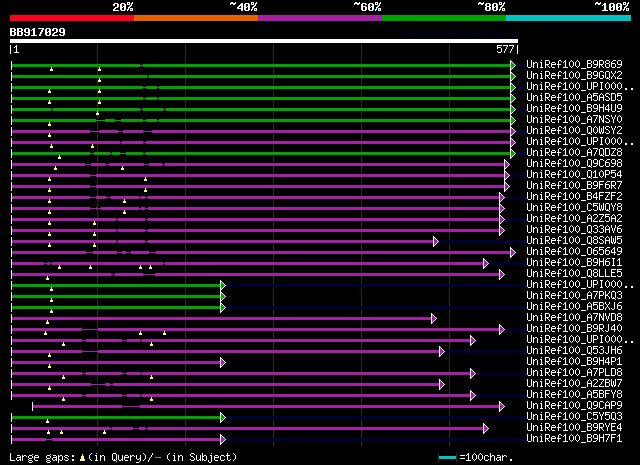Click the purple arrowhead ending the A7PLD8 alignment
Viewport: 640px width, 465px height.
[x=473, y=374]
